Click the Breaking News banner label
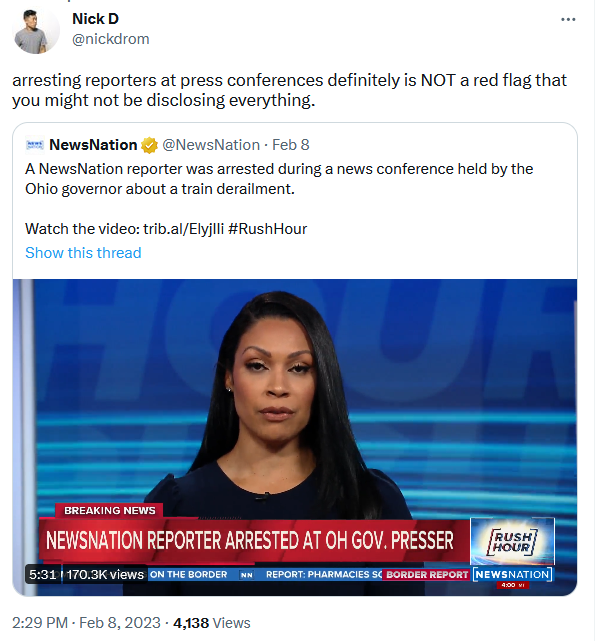 [110, 511]
